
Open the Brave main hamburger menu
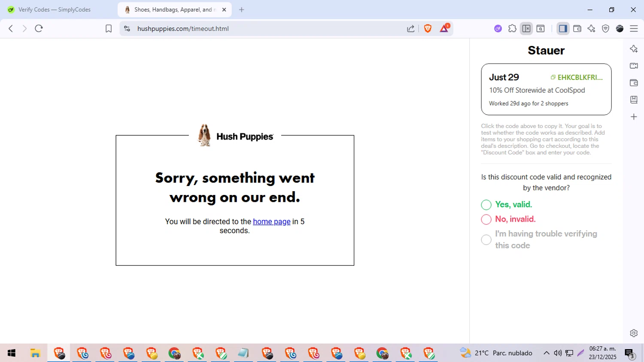pyautogui.click(x=634, y=28)
